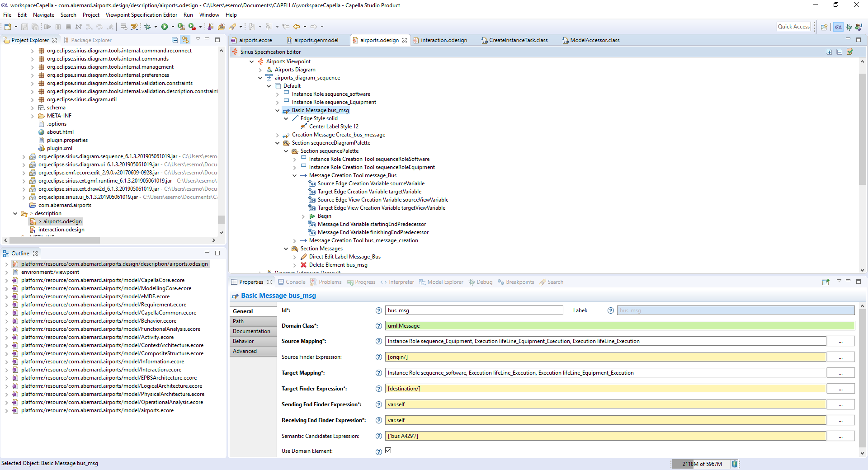Click the Domain Class uml.Message field
Viewport: 868px width, 470px height.
[x=620, y=326]
